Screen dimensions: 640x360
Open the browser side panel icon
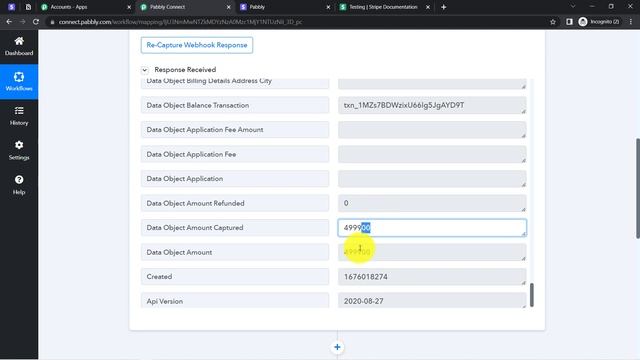[569, 22]
